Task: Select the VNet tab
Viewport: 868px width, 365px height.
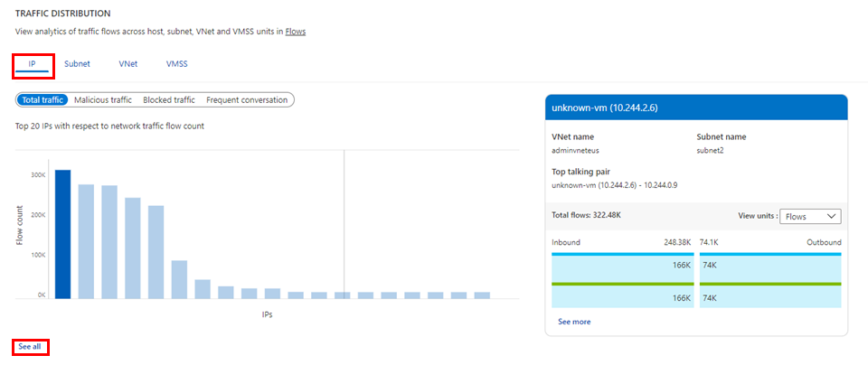Action: 127,64
